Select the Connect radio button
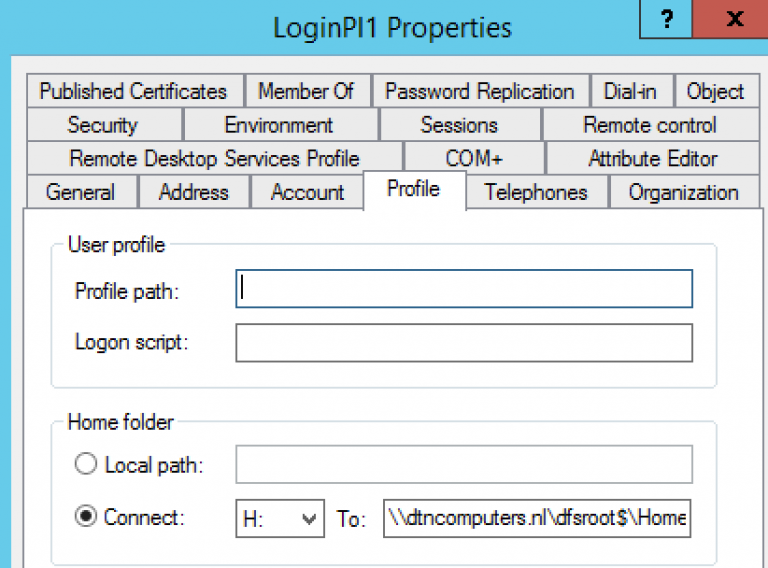The image size is (768, 568). pyautogui.click(x=87, y=518)
